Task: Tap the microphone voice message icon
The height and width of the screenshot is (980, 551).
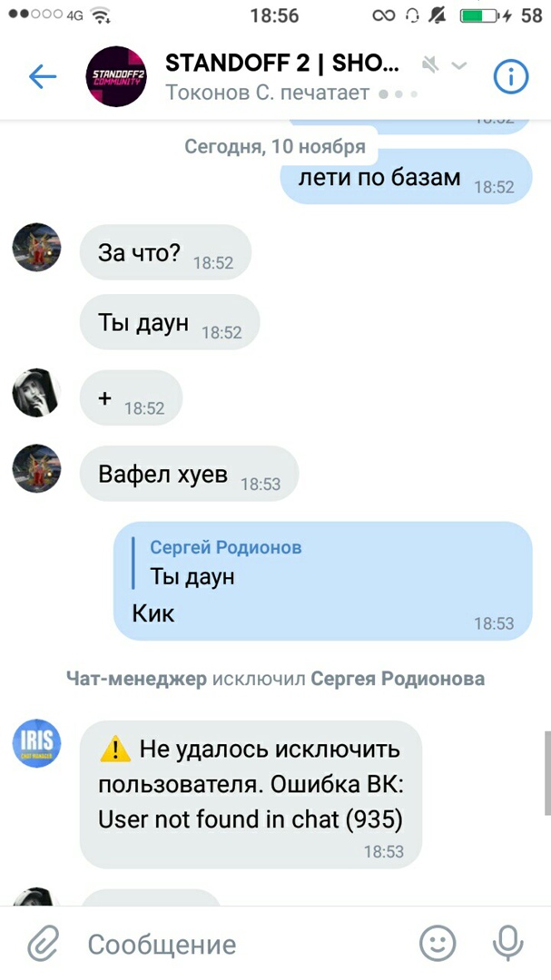Action: [507, 943]
